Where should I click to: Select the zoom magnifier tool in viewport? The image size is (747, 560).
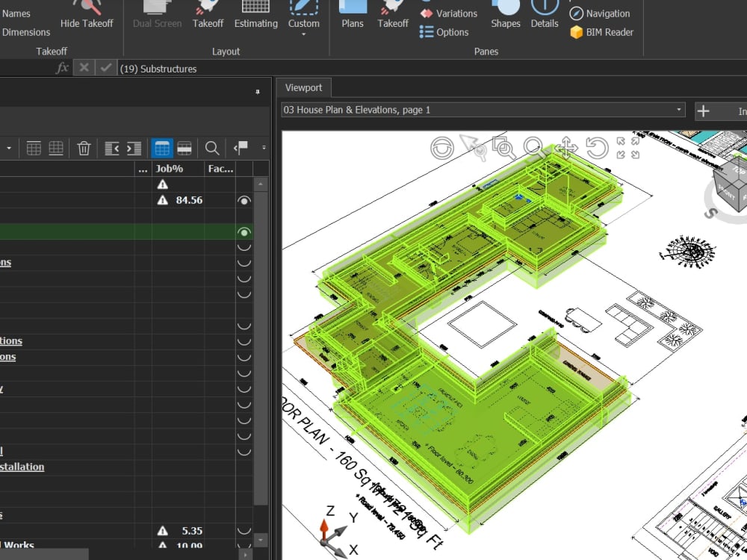[533, 147]
